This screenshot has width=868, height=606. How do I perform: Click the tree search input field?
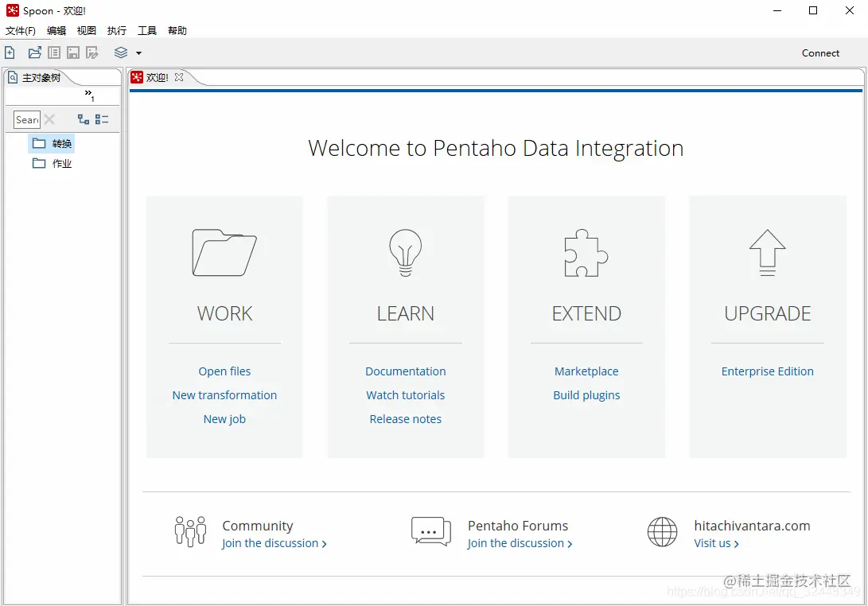coord(27,119)
